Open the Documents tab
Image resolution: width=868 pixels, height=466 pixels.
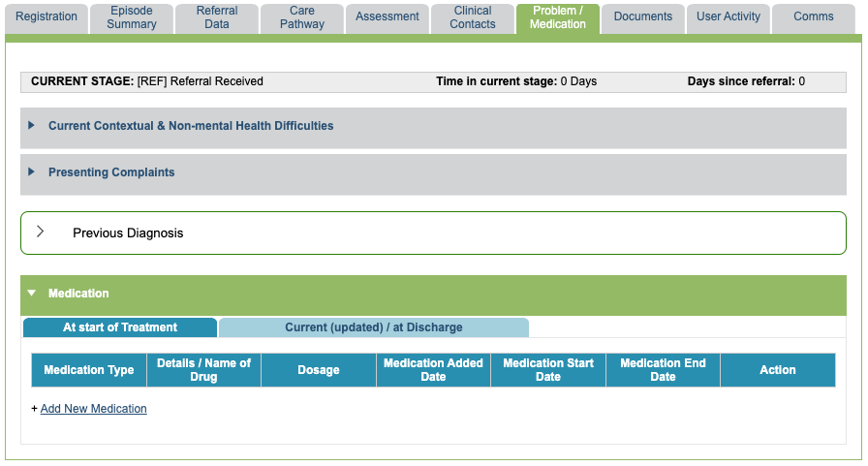[643, 17]
